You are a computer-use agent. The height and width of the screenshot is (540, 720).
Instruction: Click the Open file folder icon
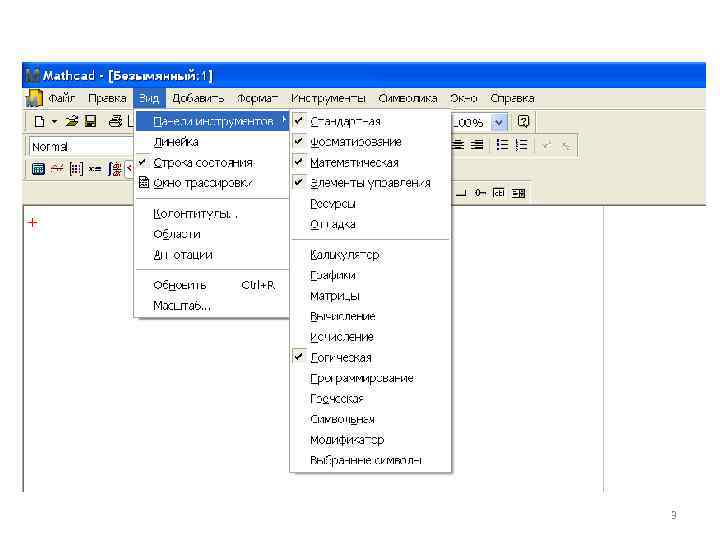72,121
